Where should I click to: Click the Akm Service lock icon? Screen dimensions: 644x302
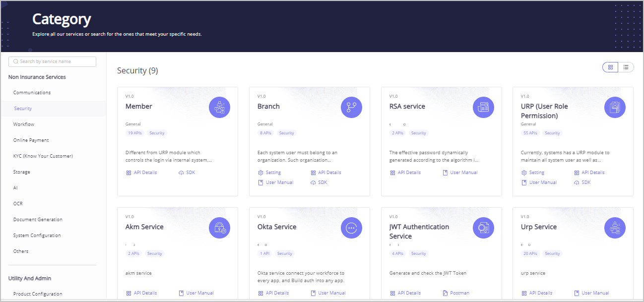pos(219,228)
